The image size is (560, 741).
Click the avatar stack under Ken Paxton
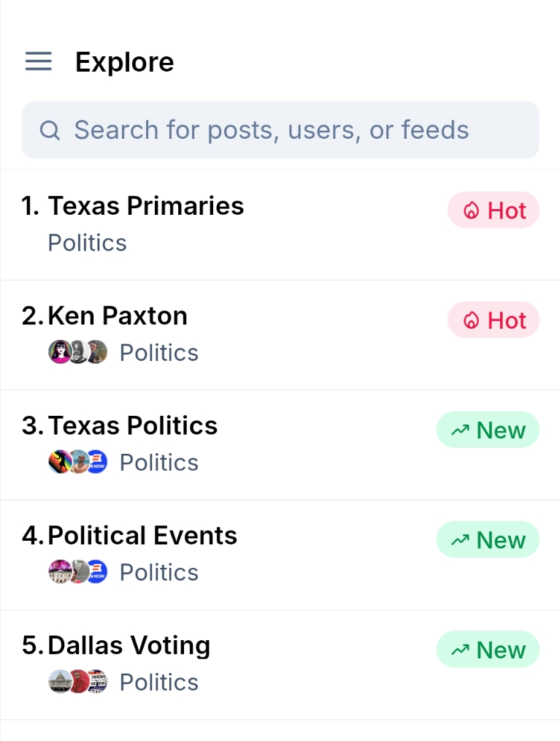tap(78, 352)
